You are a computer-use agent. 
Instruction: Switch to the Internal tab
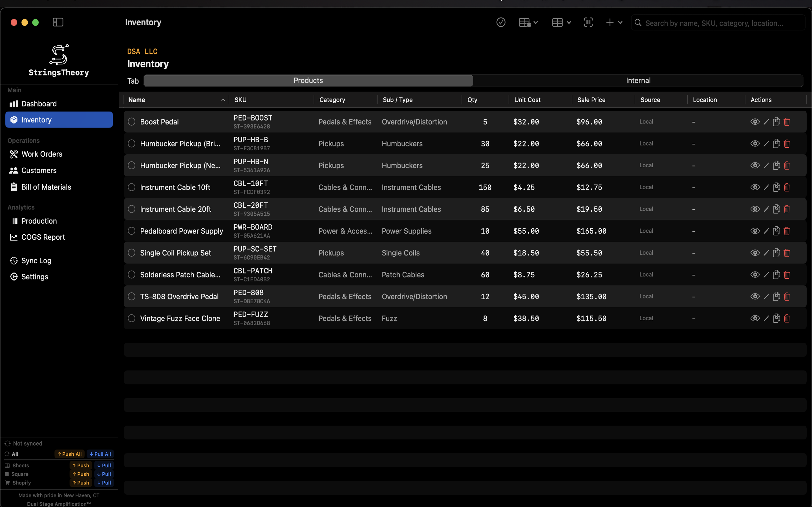click(638, 81)
